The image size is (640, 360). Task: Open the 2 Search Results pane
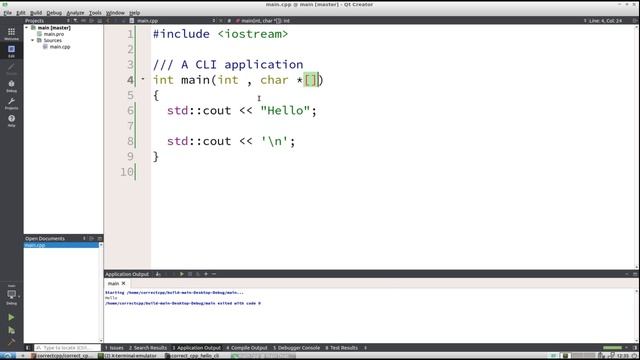click(x=148, y=348)
